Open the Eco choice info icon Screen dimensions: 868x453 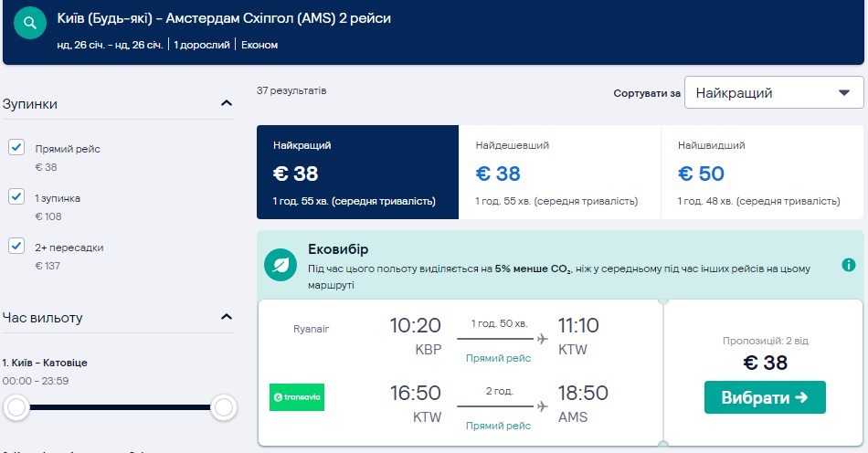(x=848, y=265)
